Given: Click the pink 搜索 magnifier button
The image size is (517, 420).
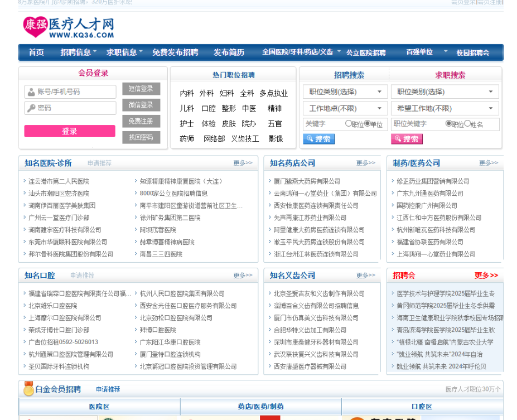Looking at the screenshot, I should point(407,139).
